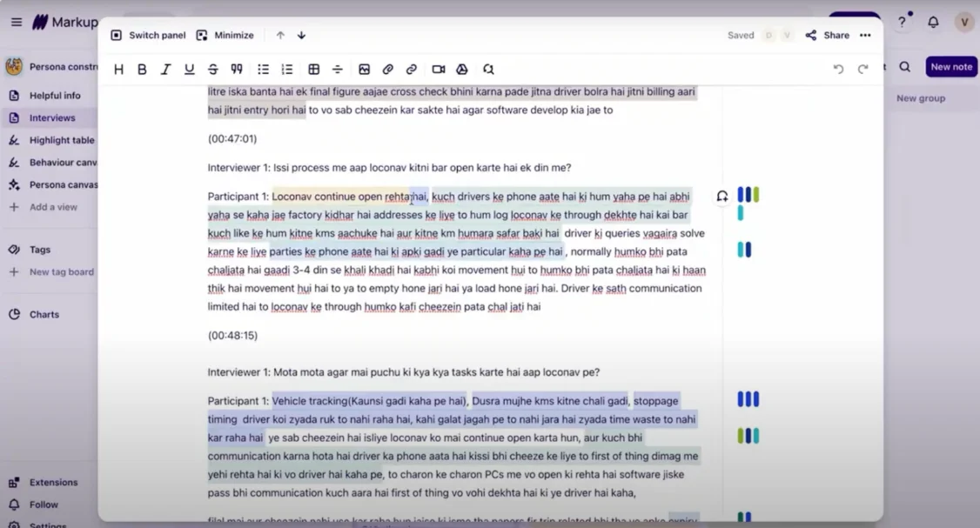Apply heading format with H icon

click(118, 70)
